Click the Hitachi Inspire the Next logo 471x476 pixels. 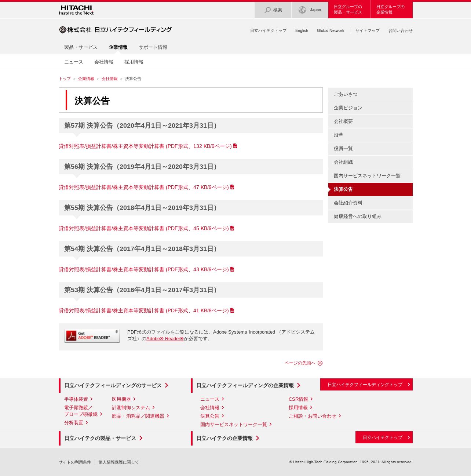(x=76, y=10)
